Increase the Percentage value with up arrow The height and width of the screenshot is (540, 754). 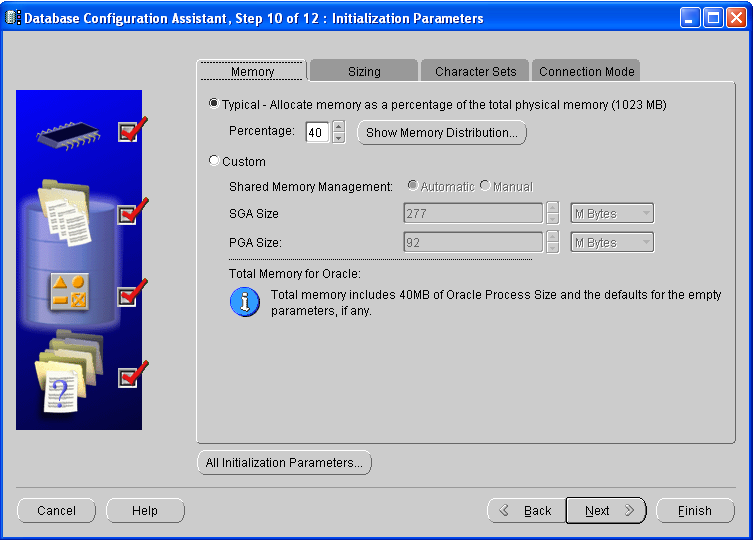[339, 126]
